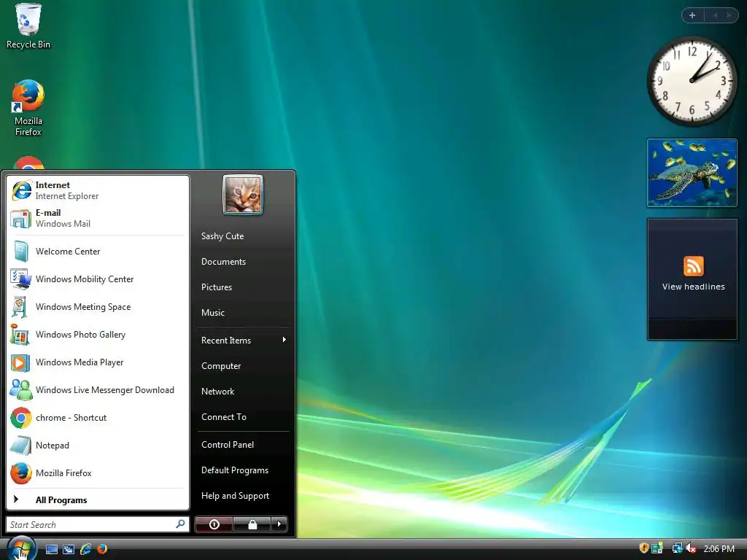Open Documents from Start menu
747x560 pixels.
pos(244,262)
